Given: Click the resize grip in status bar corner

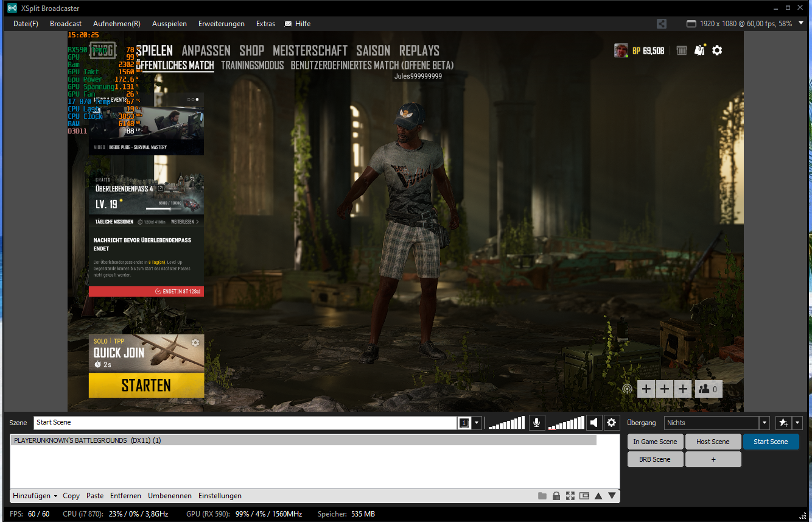Looking at the screenshot, I should [802, 515].
